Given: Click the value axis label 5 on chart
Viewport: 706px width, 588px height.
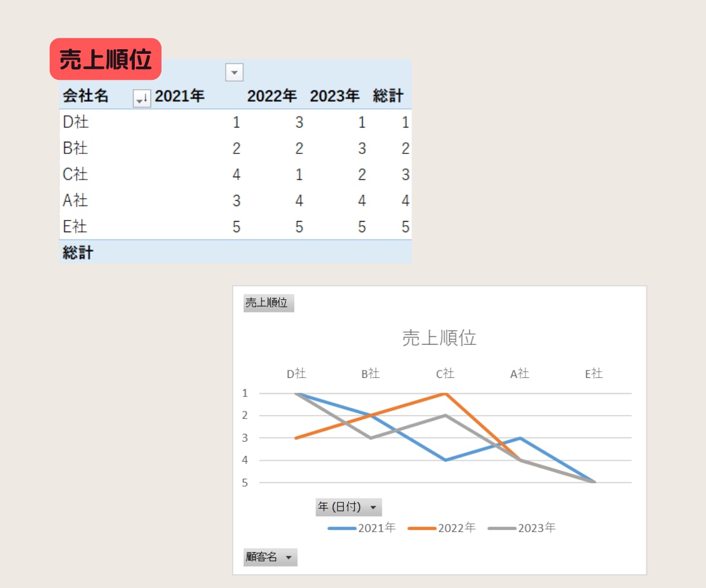Looking at the screenshot, I should [245, 483].
